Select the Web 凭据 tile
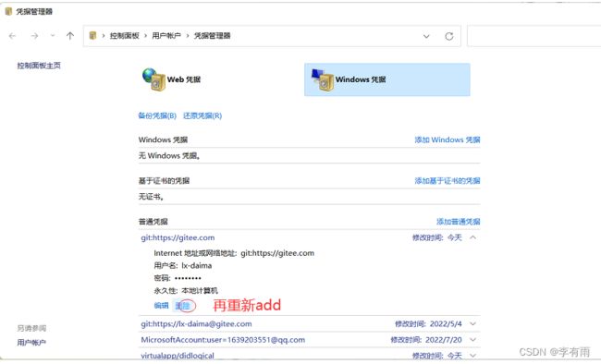Screen dimensions: 601x364 172,79
